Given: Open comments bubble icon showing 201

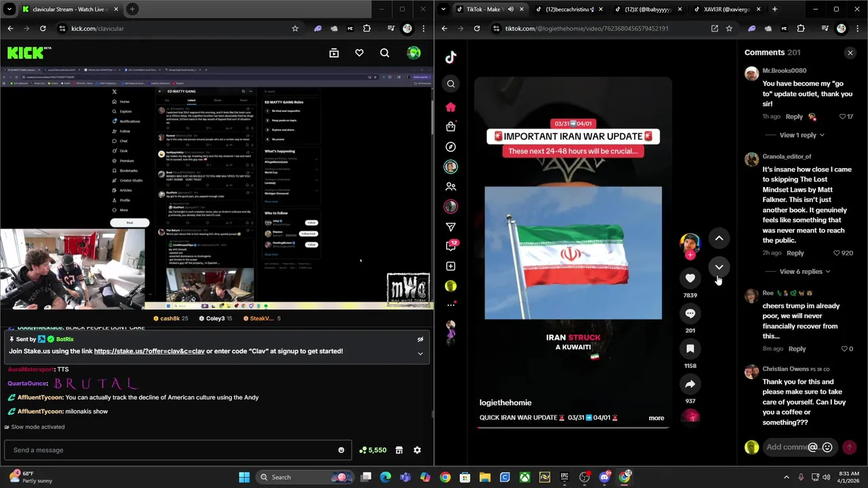Looking at the screenshot, I should [x=690, y=313].
